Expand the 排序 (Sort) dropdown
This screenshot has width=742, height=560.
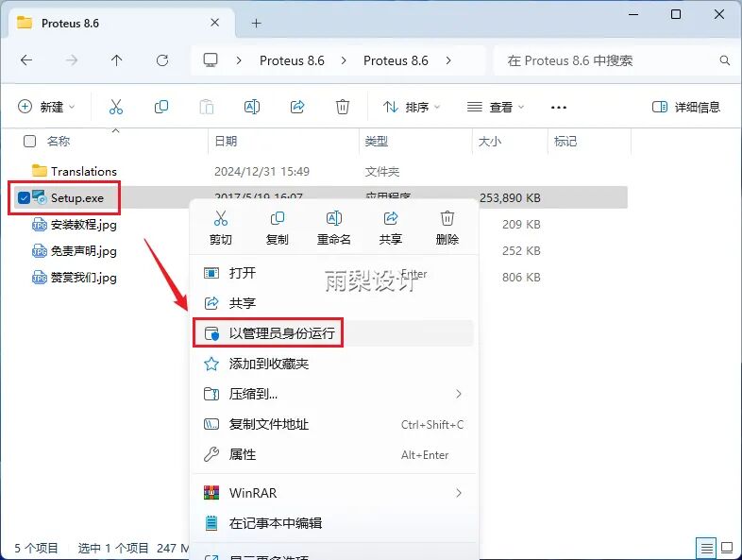click(x=413, y=107)
